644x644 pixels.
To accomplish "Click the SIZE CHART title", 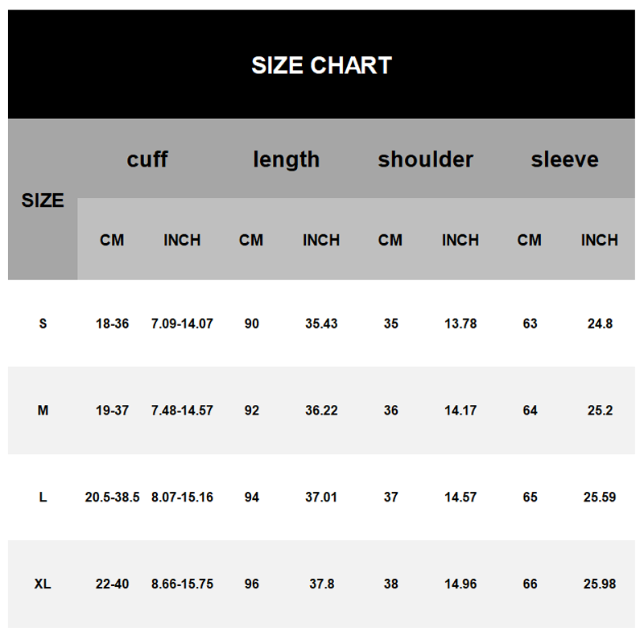I will (x=321, y=65).
